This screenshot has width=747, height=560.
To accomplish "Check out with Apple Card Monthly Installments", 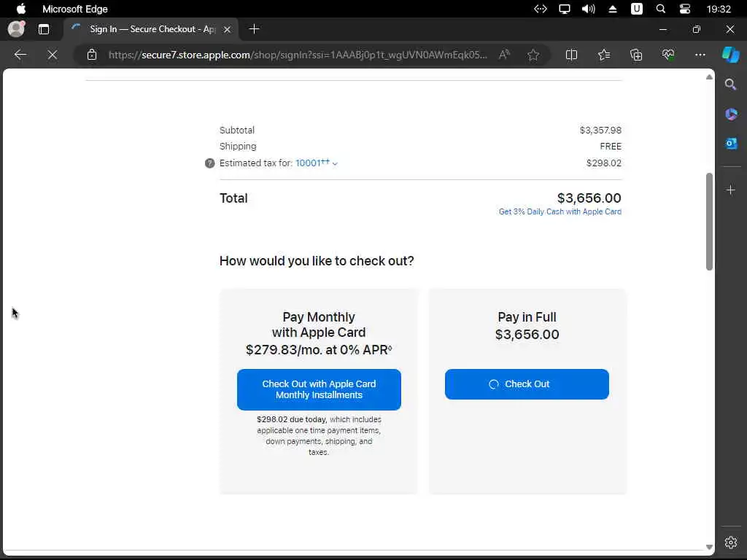I will (x=319, y=389).
